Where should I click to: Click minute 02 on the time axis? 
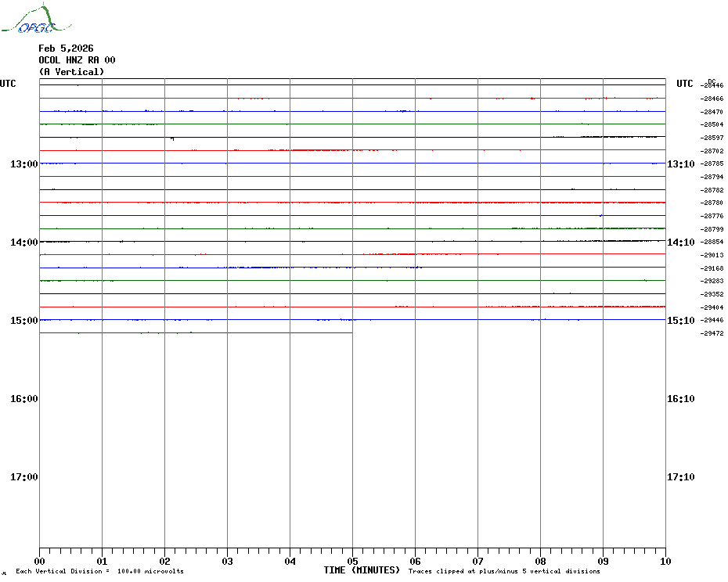(164, 561)
